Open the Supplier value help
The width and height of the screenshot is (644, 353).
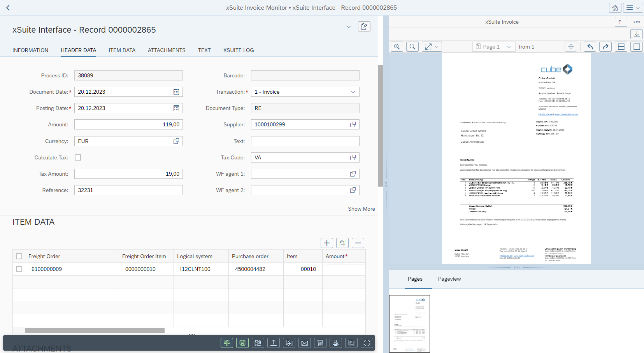coord(353,124)
